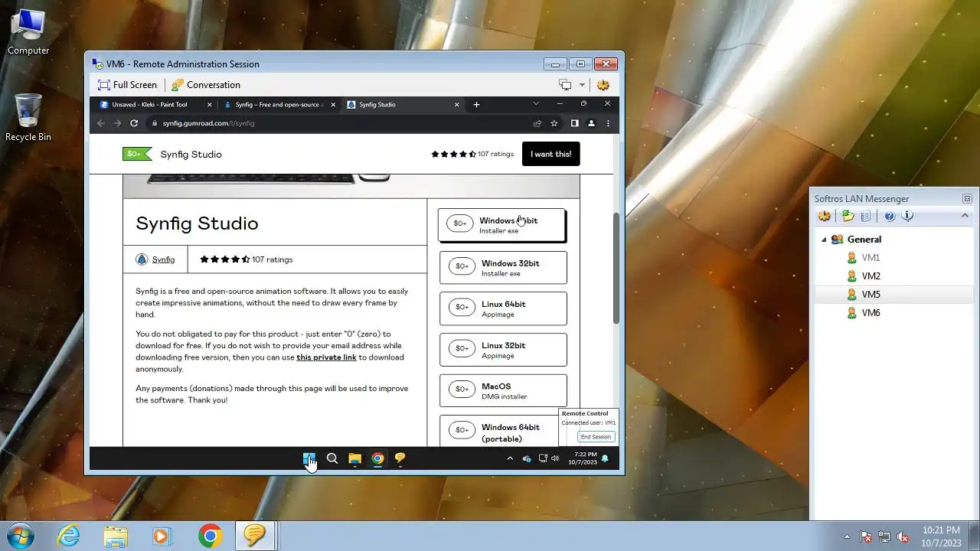Open a new browser tab with plus

[476, 105]
